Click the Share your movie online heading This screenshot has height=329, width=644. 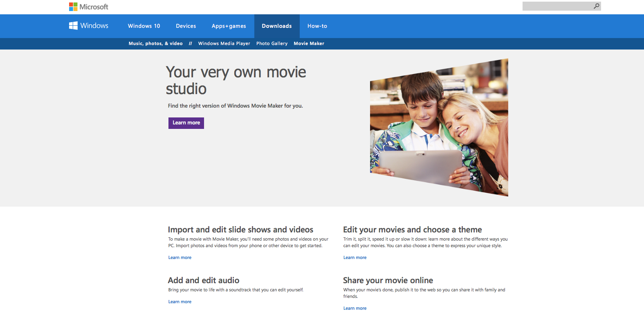tap(388, 280)
